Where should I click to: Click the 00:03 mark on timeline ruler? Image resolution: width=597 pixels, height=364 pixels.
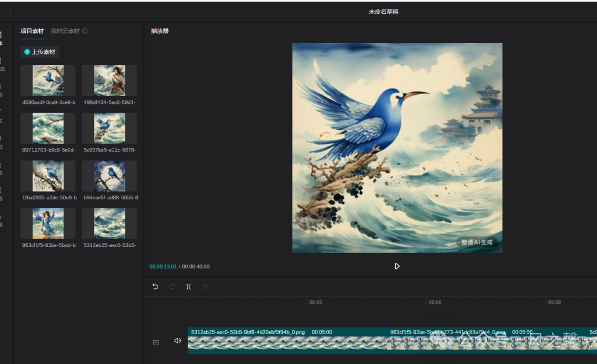point(315,302)
